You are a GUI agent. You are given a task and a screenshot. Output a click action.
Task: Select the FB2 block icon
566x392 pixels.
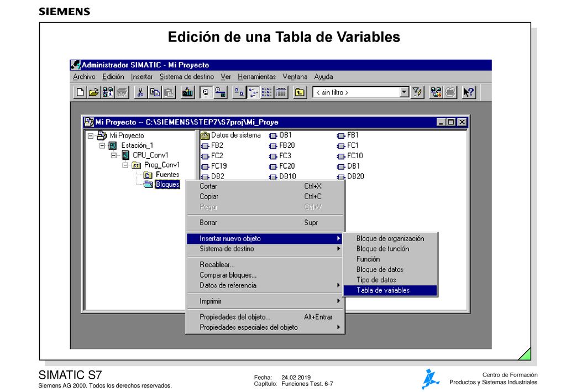[205, 146]
